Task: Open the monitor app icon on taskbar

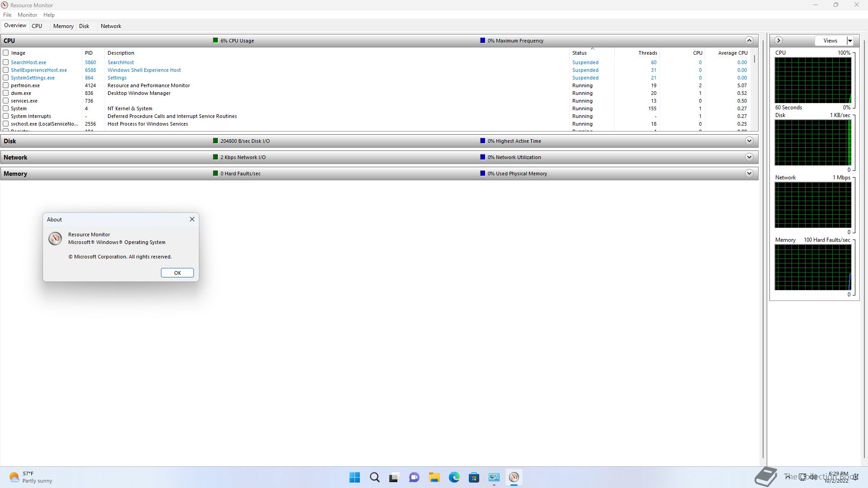Action: (494, 477)
